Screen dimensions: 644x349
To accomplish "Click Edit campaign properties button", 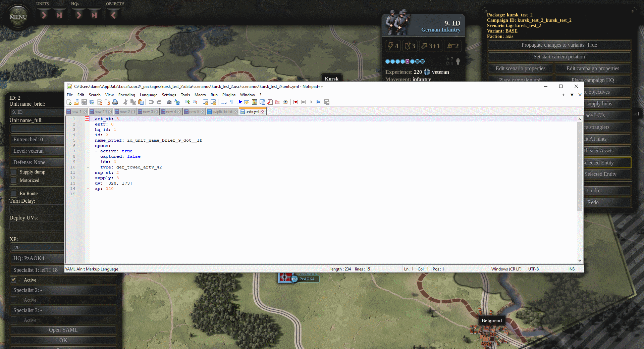I will coord(593,68).
